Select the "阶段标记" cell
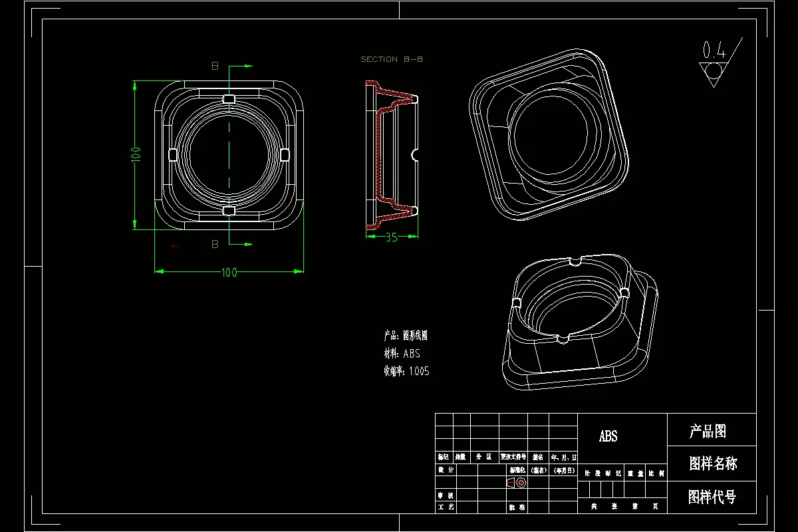 [x=601, y=473]
